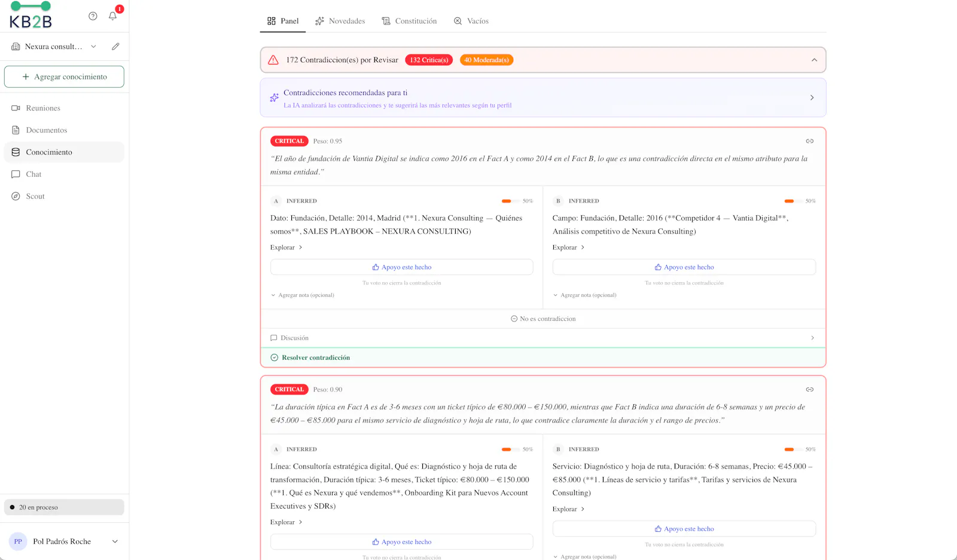Click the red warning triangle icon
The image size is (957, 560).
coord(273,60)
